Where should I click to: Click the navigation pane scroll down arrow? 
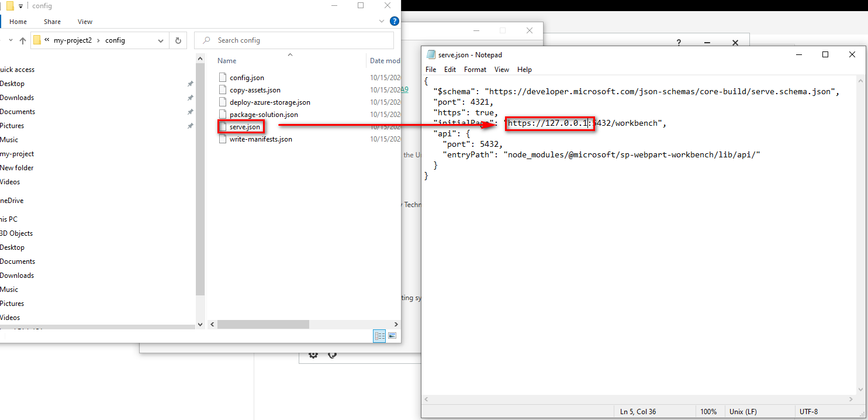click(200, 325)
